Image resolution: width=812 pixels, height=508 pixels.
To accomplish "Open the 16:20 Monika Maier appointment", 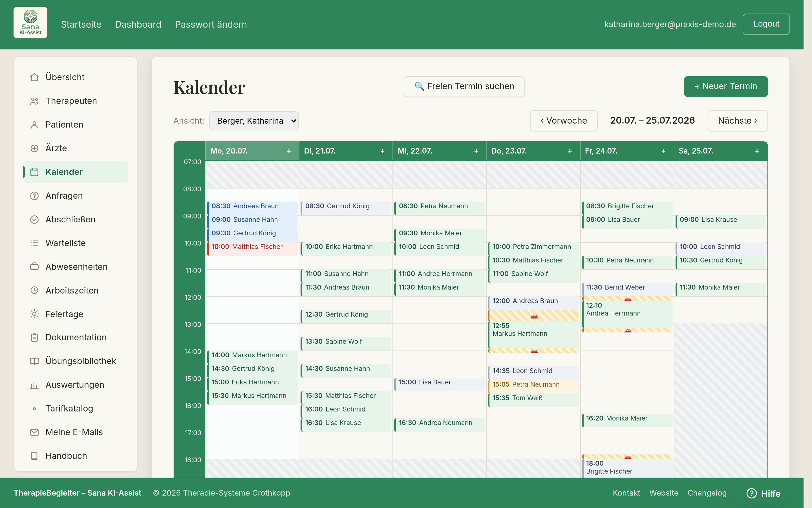I will click(x=627, y=420).
